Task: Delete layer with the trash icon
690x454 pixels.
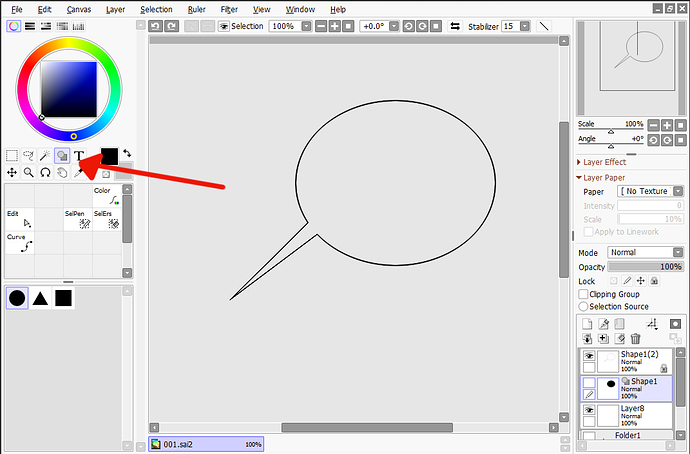Action: tap(635, 339)
